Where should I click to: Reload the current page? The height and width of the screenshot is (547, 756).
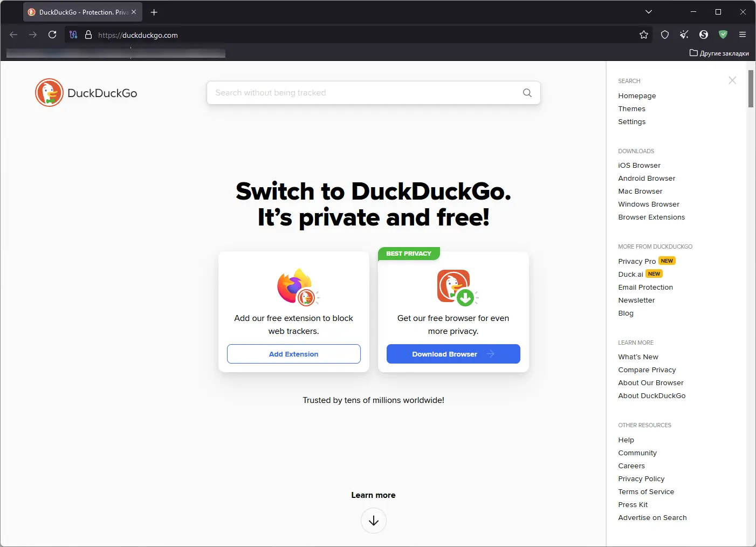[x=52, y=35]
